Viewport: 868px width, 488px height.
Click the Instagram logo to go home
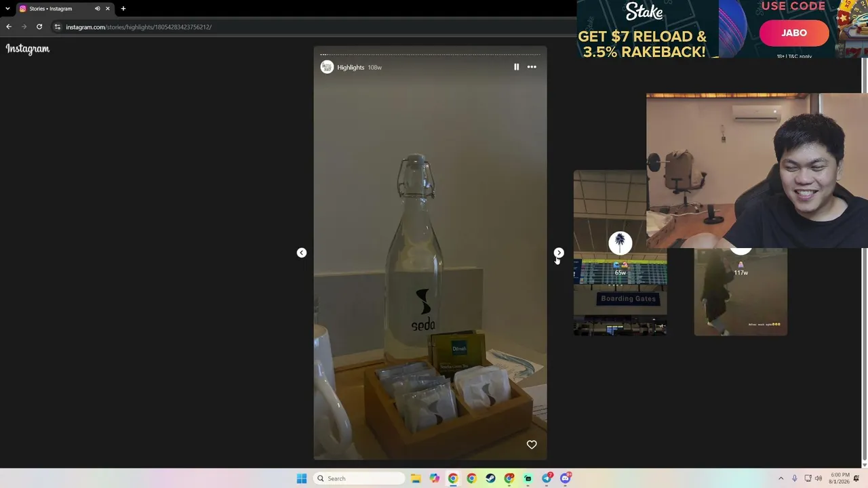coord(28,49)
